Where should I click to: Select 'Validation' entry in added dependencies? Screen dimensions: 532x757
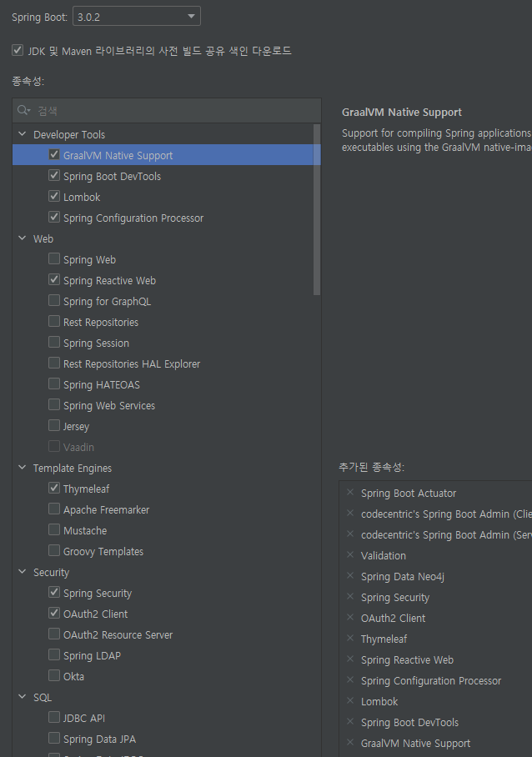tap(384, 556)
